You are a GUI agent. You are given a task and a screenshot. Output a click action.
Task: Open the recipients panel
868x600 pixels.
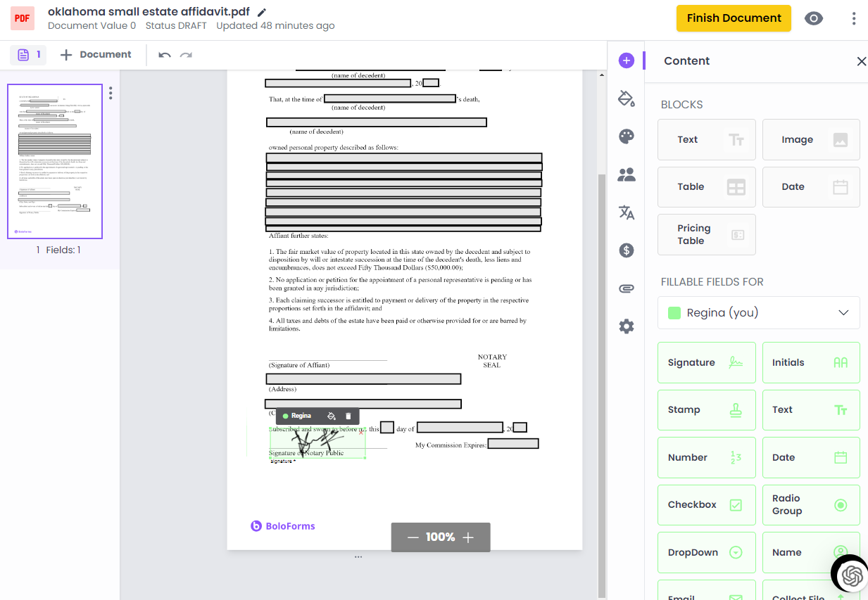pos(626,174)
